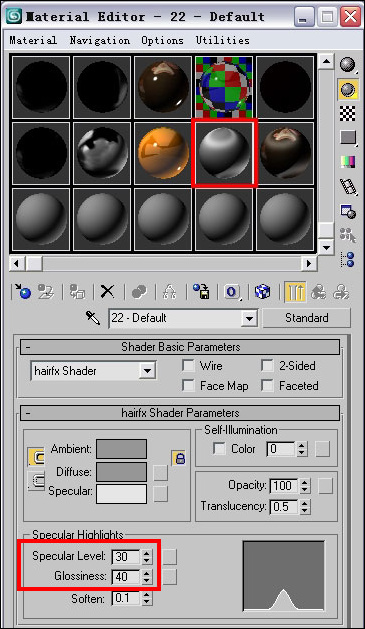Click the Soften spinner arrows
This screenshot has height=629, width=365.
[x=147, y=599]
